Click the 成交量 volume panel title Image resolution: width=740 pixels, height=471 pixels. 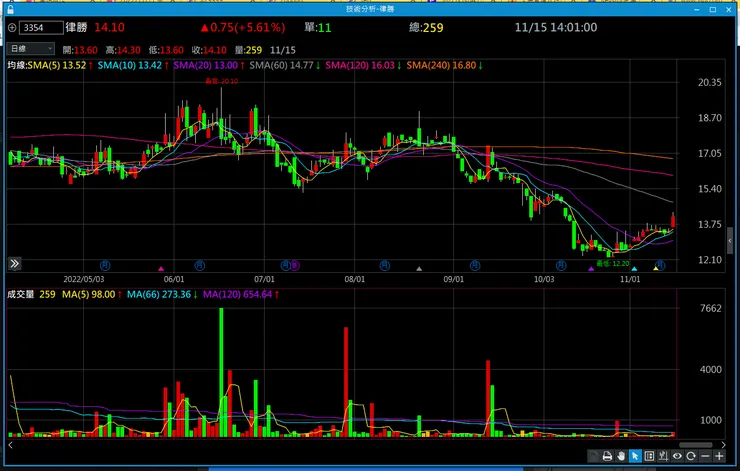20,294
